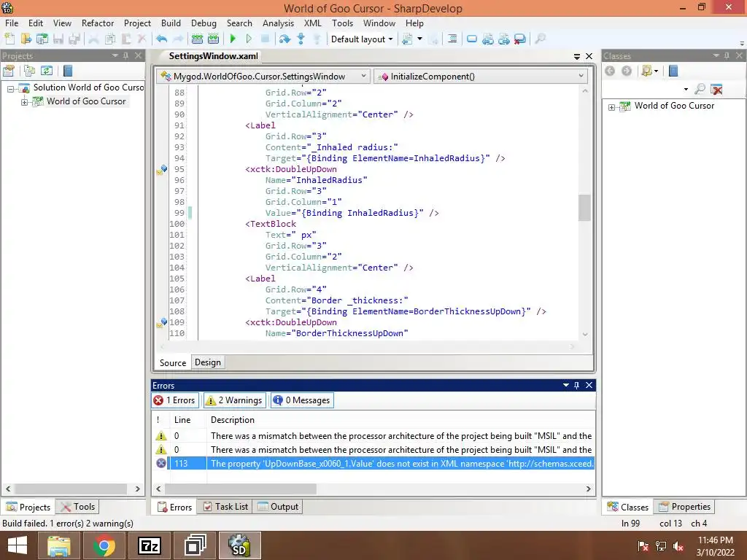Collapse the Solution World of Goo Cursor node
This screenshot has height=560, width=747.
click(x=10, y=88)
